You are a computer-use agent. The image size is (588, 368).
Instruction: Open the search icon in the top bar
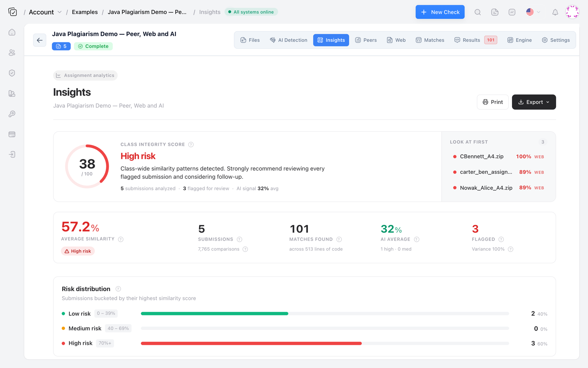tap(477, 12)
